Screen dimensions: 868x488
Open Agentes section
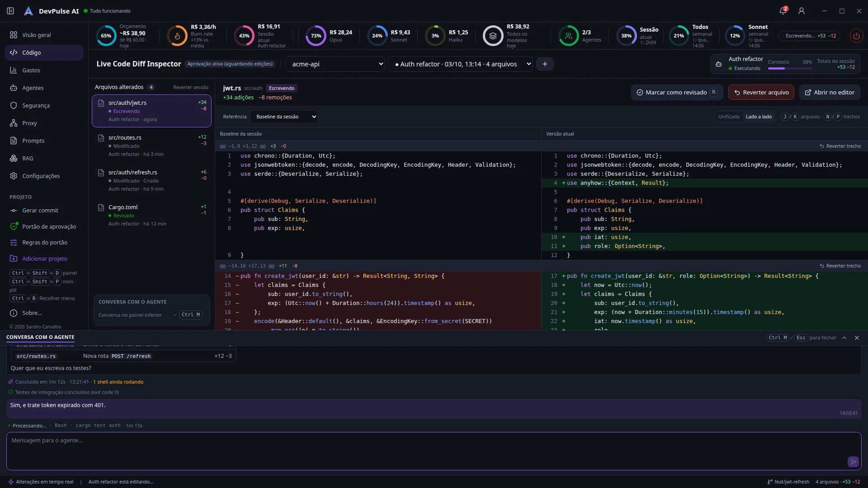click(x=44, y=88)
